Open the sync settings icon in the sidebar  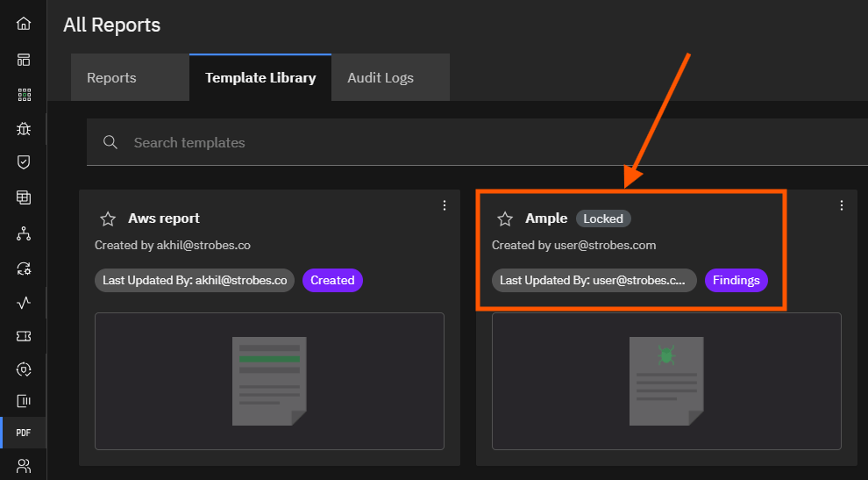[x=24, y=269]
